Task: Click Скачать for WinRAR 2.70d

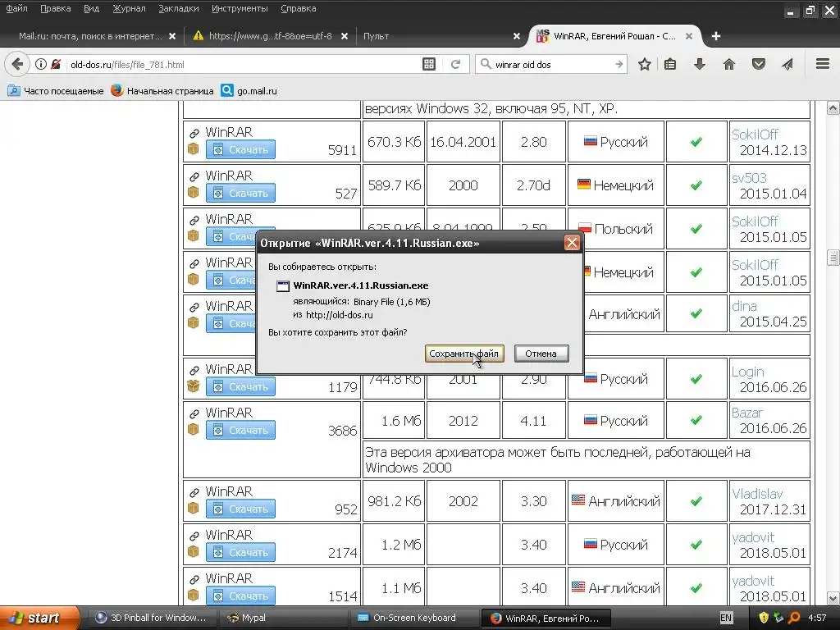Action: (240, 193)
